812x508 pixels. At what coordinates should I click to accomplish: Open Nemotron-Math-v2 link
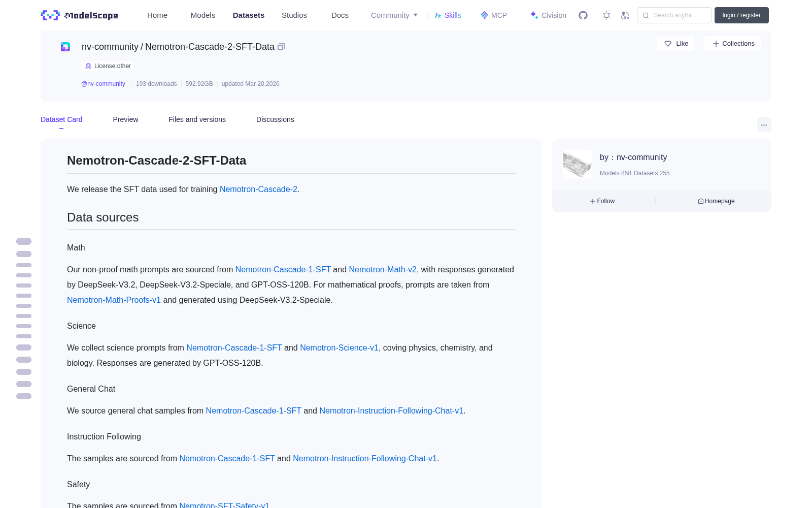point(383,269)
